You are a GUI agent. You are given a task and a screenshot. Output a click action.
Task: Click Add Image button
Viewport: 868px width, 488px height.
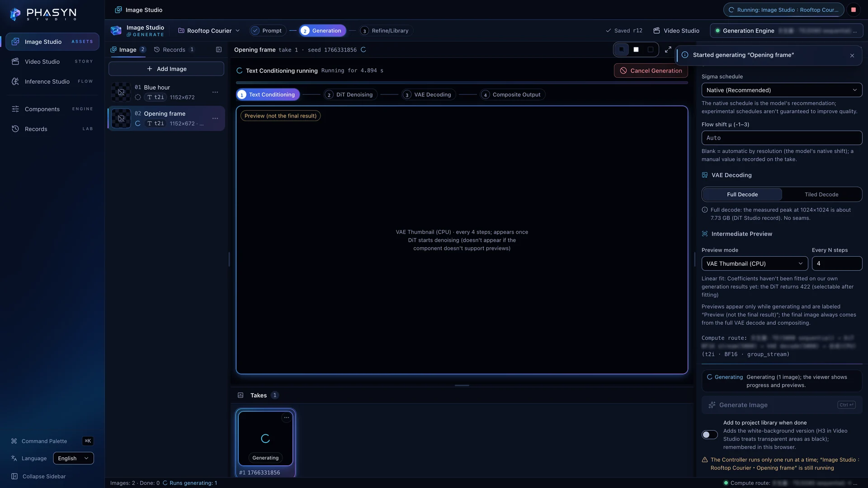[166, 69]
